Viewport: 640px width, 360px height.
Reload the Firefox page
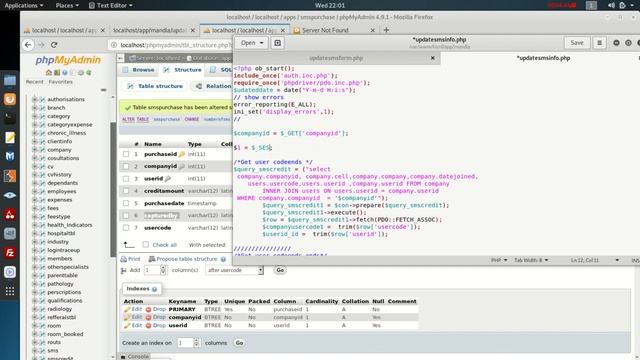pos(54,44)
